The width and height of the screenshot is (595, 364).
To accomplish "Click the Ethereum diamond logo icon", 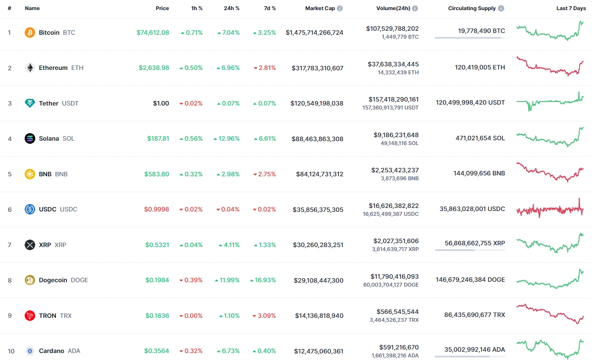I will click(x=30, y=68).
